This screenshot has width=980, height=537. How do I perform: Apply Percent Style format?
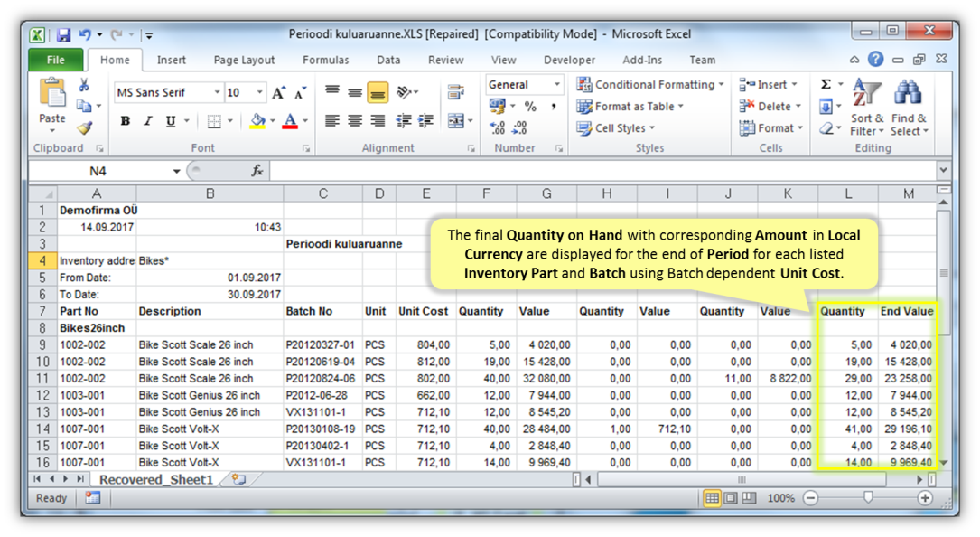(530, 107)
